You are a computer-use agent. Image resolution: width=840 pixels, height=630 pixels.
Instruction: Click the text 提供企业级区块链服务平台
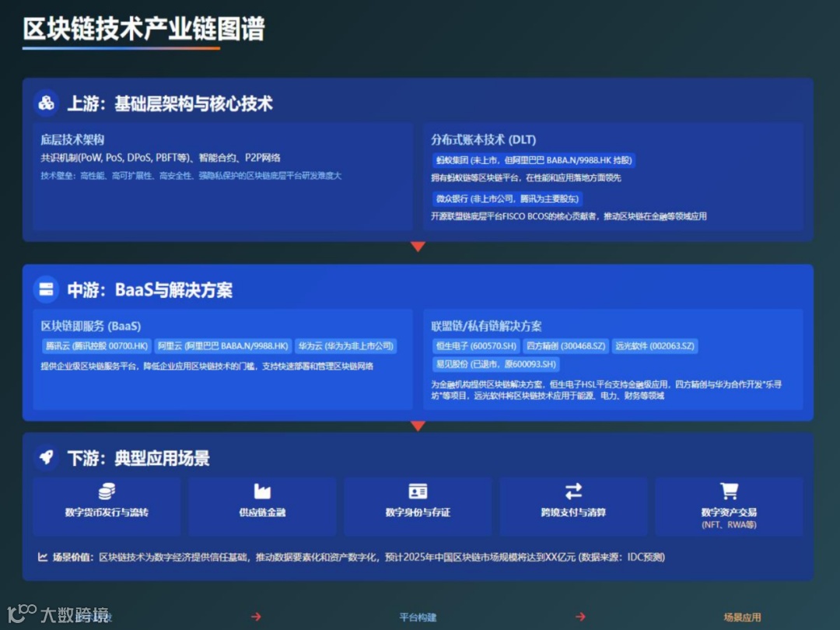click(207, 366)
